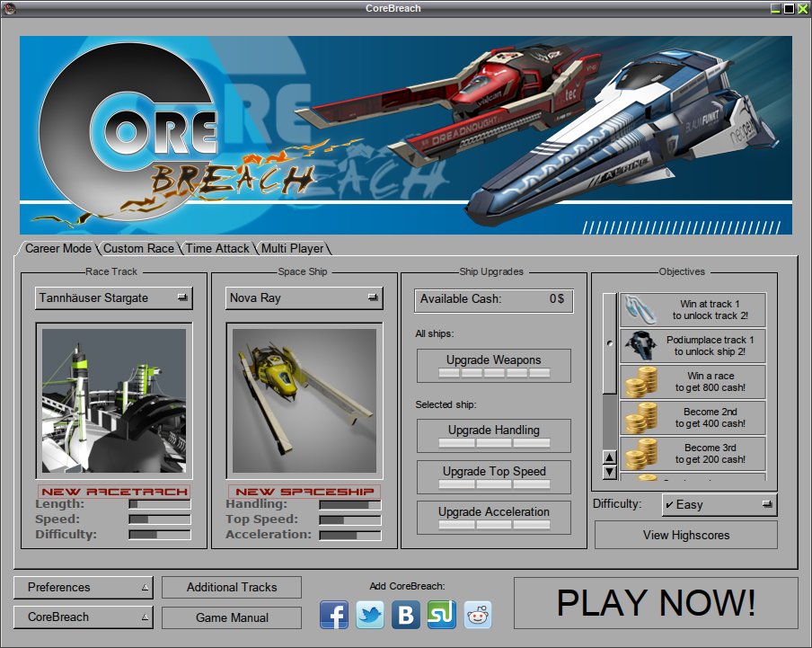Select the 'Win at track 1' objective
This screenshot has width=812, height=648.
point(693,310)
